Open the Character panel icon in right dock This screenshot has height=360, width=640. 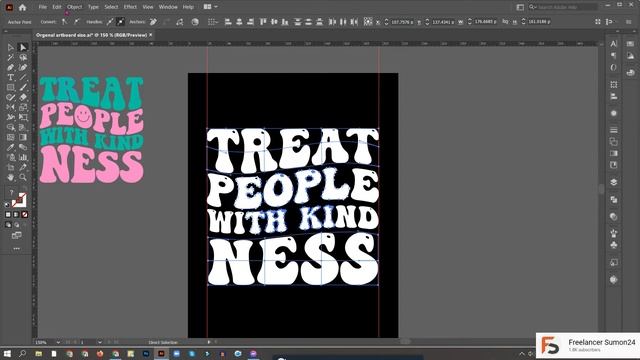pos(613,44)
